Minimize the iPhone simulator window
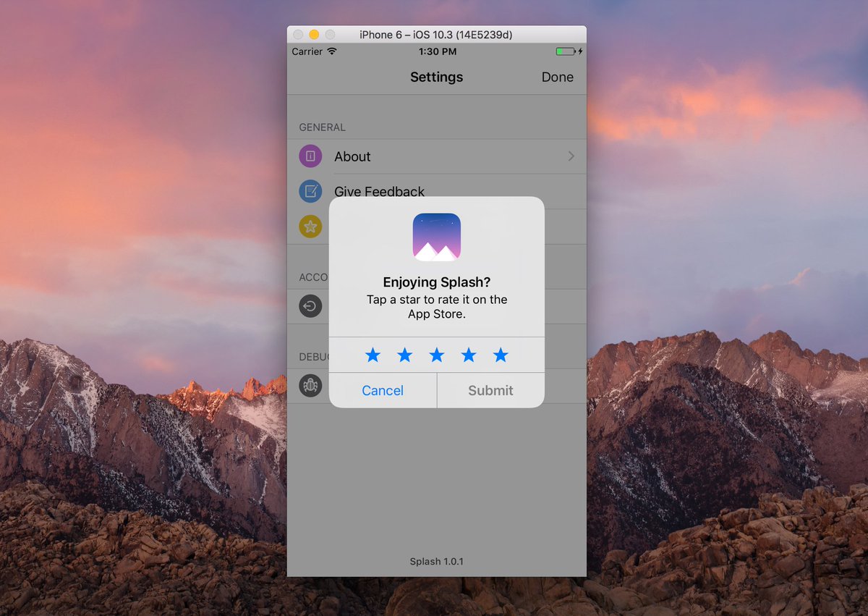The width and height of the screenshot is (868, 616). (x=314, y=35)
